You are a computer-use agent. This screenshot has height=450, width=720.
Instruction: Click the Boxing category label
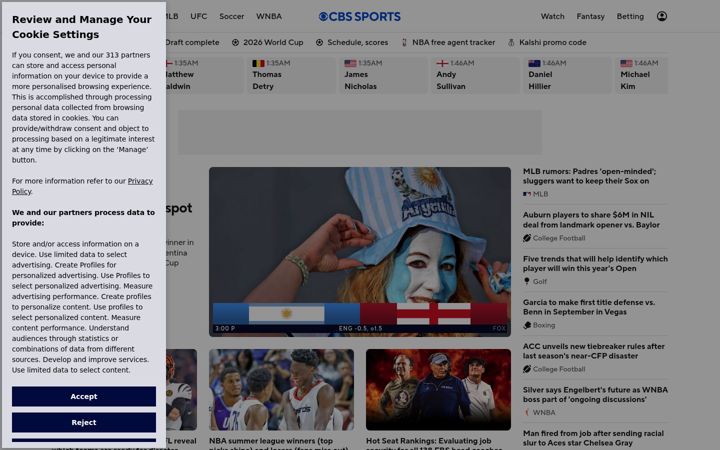tap(544, 325)
